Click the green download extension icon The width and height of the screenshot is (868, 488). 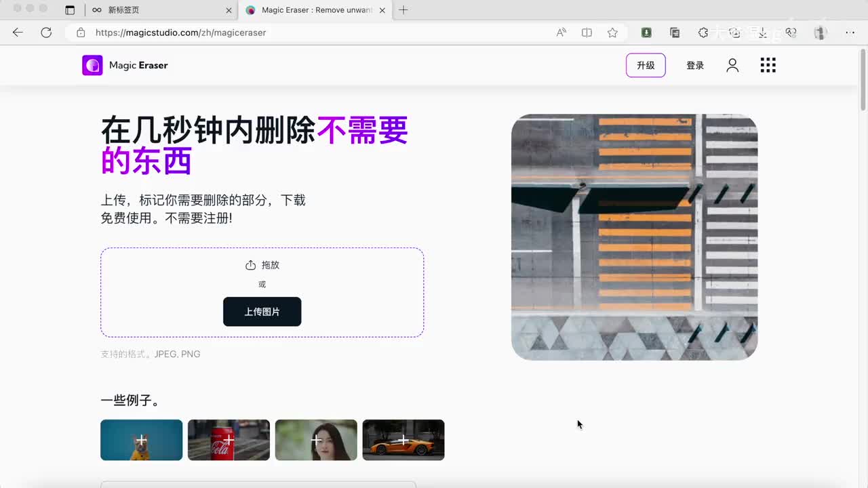[646, 33]
